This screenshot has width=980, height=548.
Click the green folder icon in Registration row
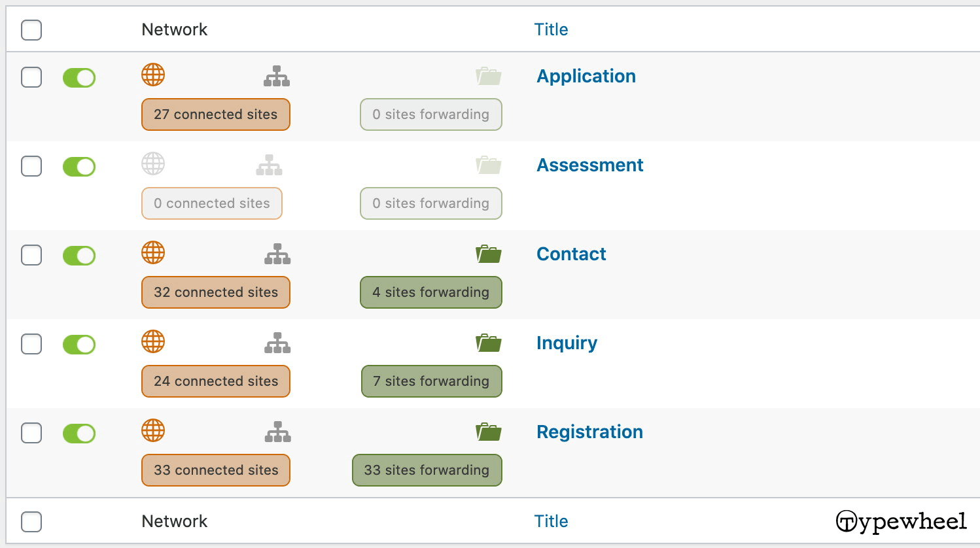tap(489, 432)
